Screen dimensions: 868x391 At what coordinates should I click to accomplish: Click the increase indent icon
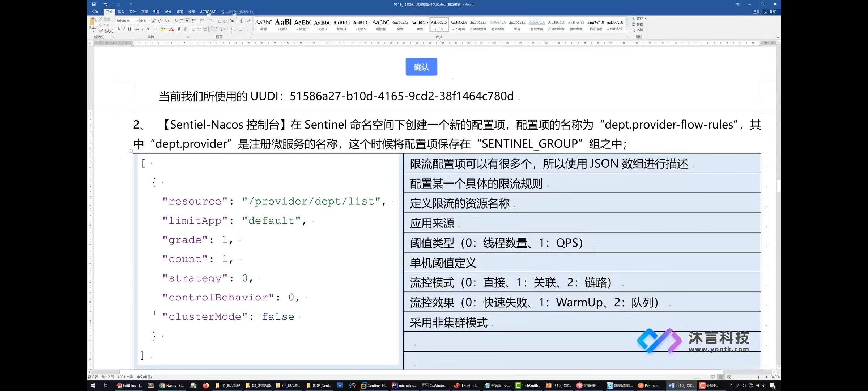click(225, 21)
